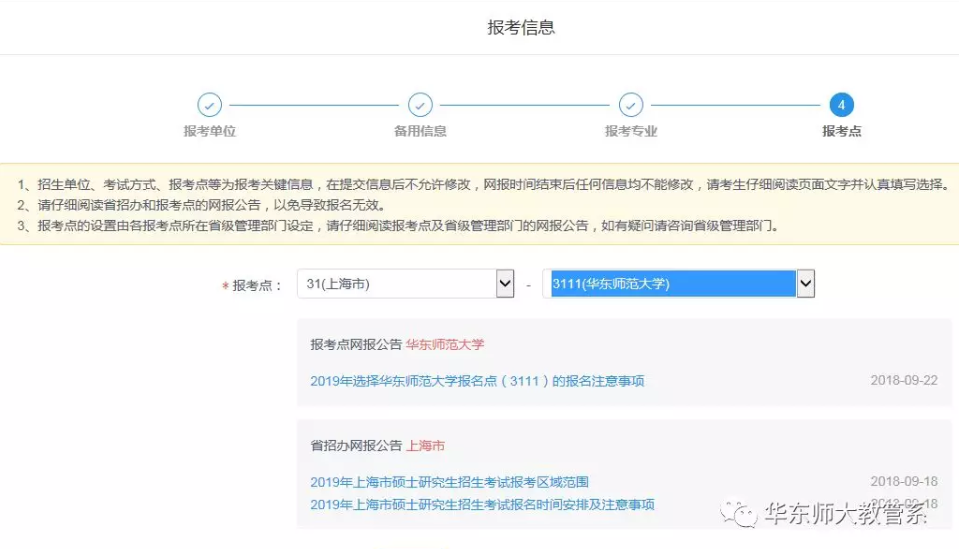
Task: Click the red 上海市 text in 省招办网报公告
Action: (425, 445)
